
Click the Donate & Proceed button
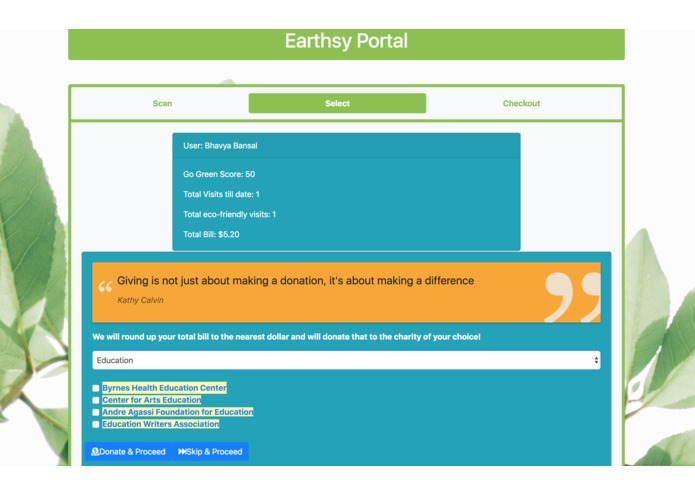pos(128,451)
